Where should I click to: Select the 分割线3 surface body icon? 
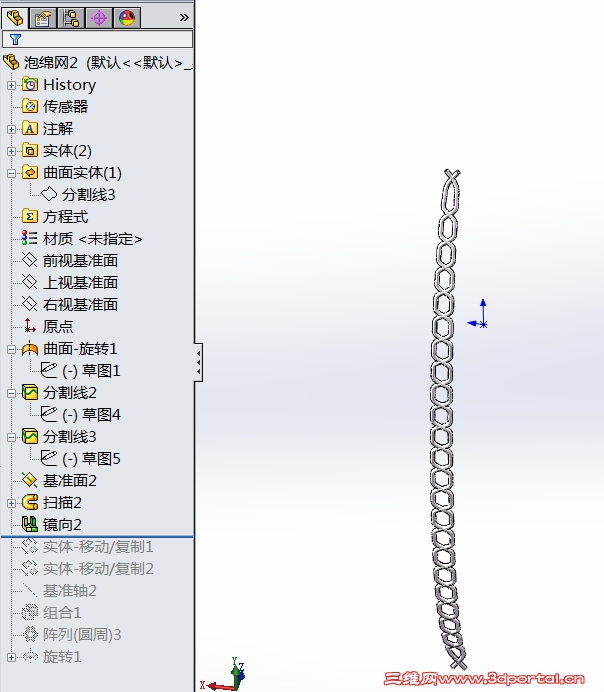click(x=49, y=194)
